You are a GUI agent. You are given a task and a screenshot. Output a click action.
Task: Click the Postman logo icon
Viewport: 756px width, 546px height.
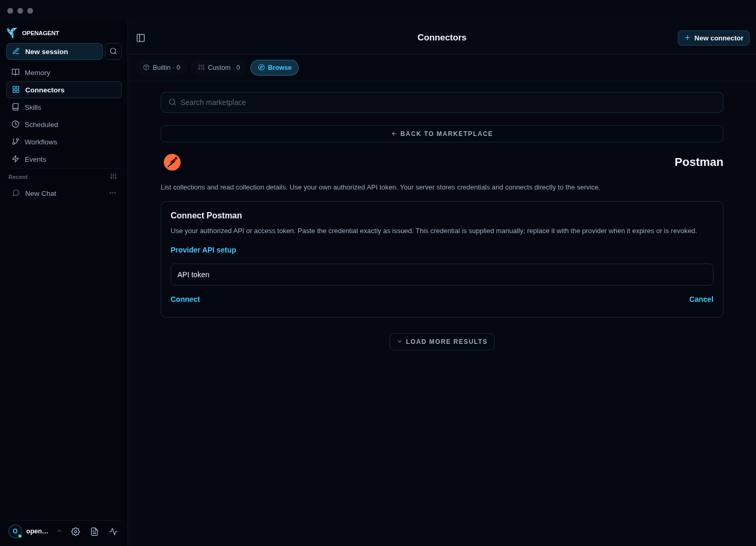click(172, 162)
